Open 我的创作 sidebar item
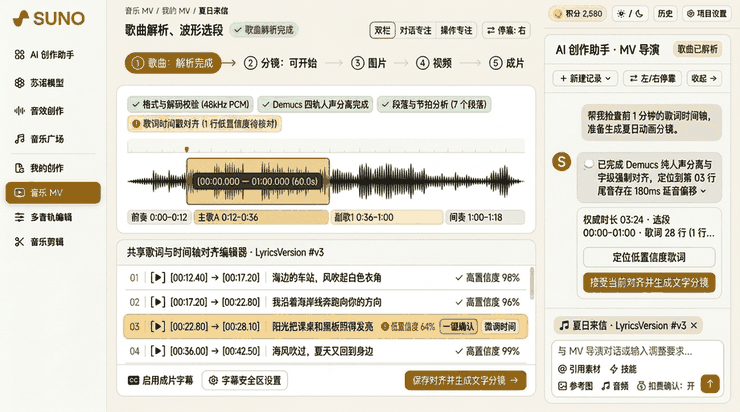 point(40,168)
